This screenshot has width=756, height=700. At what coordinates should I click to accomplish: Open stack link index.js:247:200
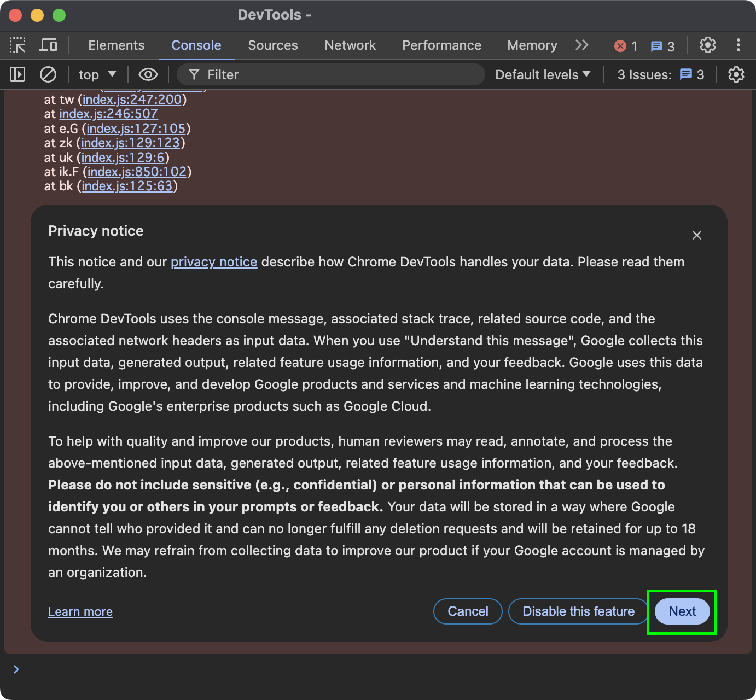132,100
